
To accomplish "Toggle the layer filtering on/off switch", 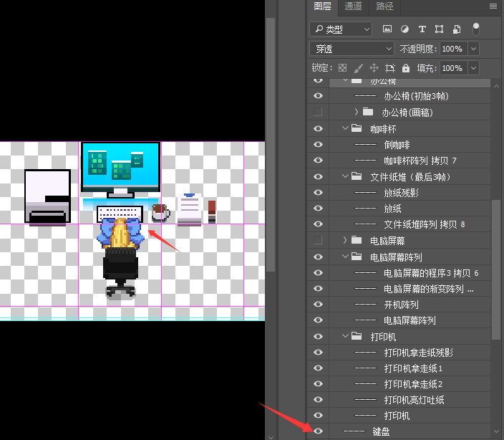I will (475, 28).
